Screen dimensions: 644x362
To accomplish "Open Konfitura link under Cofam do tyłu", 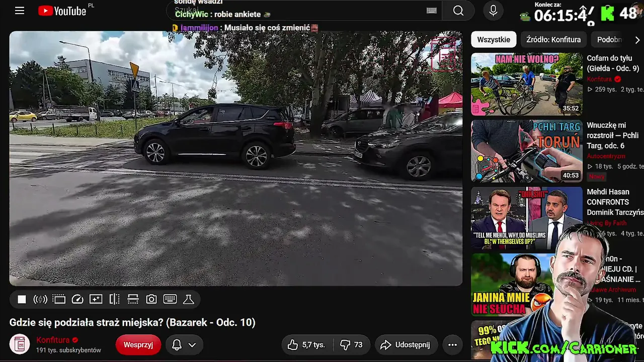I will pos(599,79).
